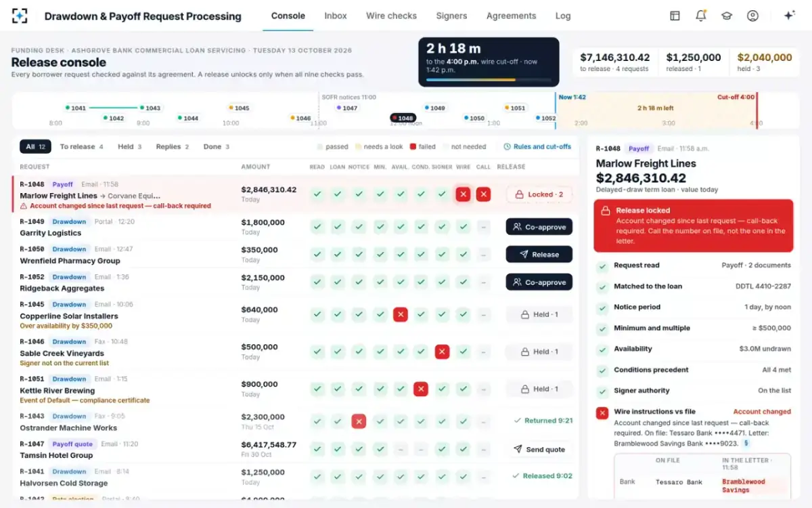Click read check for Halvorsen Cold Storage
812x508 pixels.
coord(317,477)
